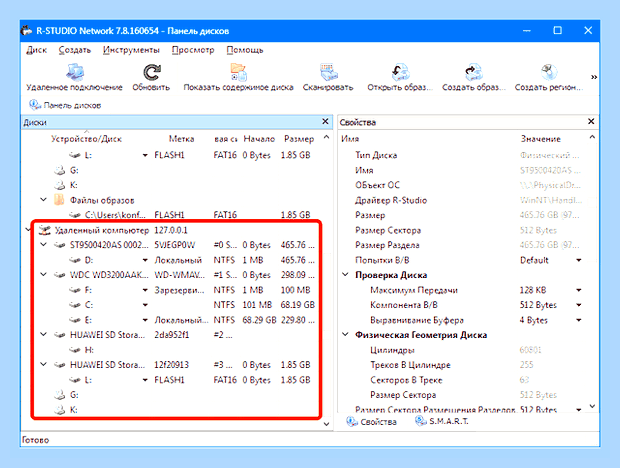The width and height of the screenshot is (620, 468).
Task: Collapse the ST9500420AS disk node
Action: (x=43, y=245)
